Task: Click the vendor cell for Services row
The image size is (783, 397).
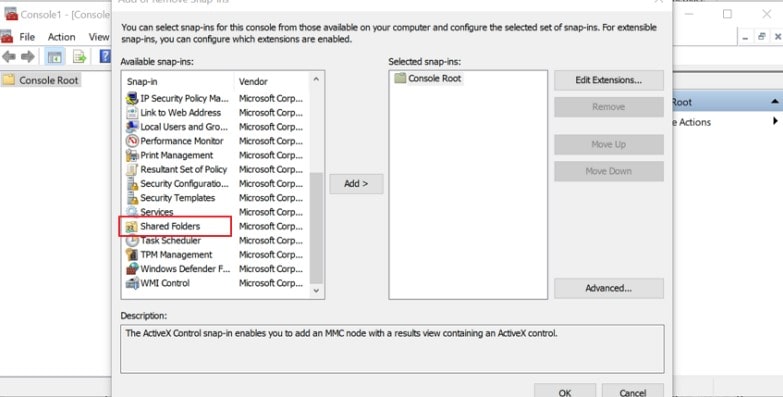Action: pyautogui.click(x=271, y=212)
